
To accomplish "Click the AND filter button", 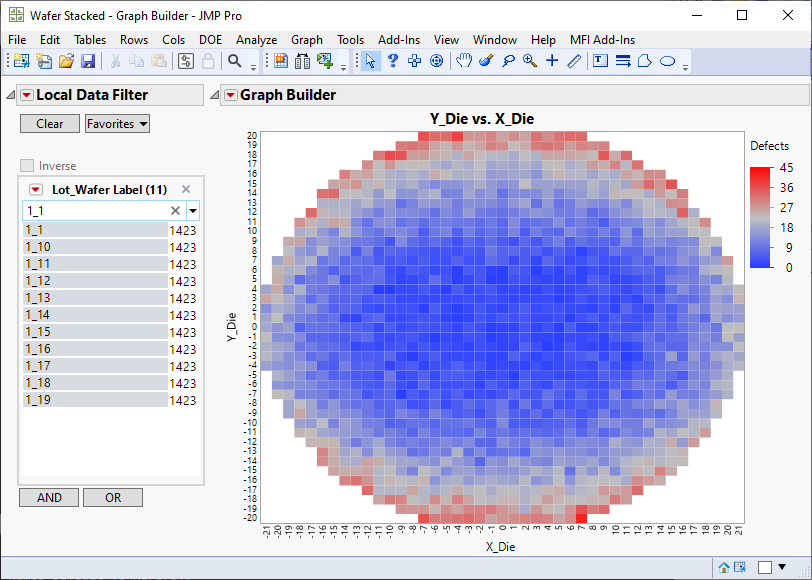I will [x=48, y=497].
